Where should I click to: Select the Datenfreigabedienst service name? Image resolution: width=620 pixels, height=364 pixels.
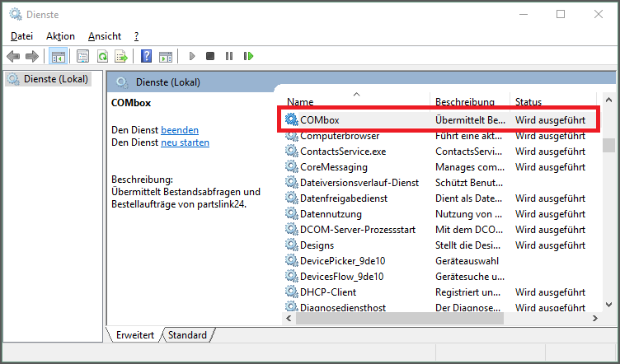pos(344,198)
